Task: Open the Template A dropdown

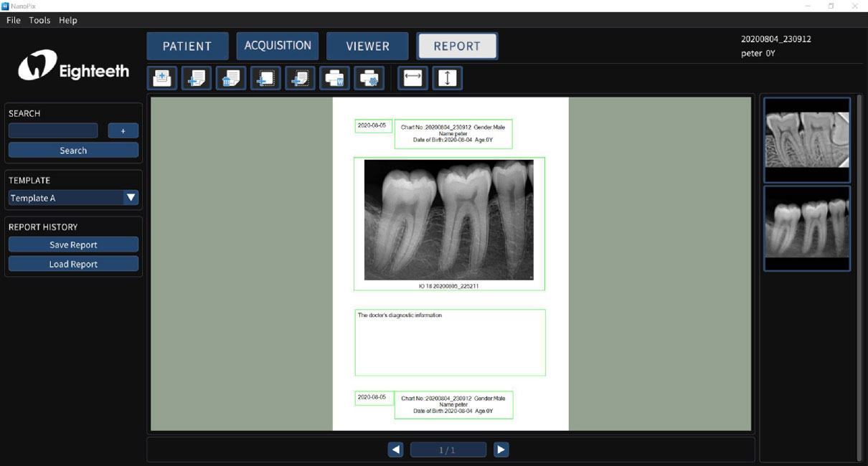Action: (130, 198)
